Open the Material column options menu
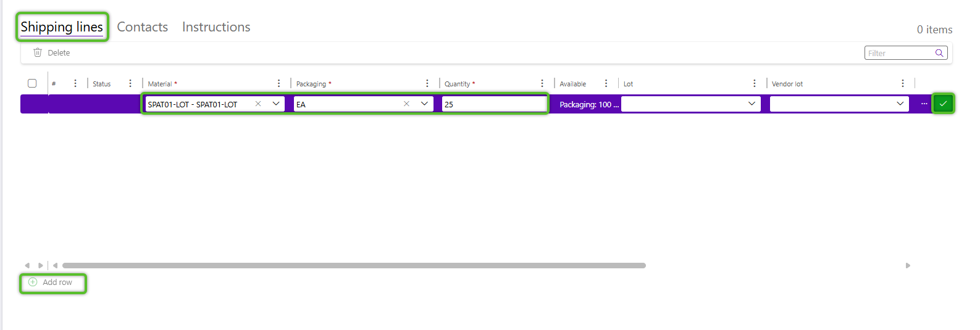980x330 pixels. point(279,83)
